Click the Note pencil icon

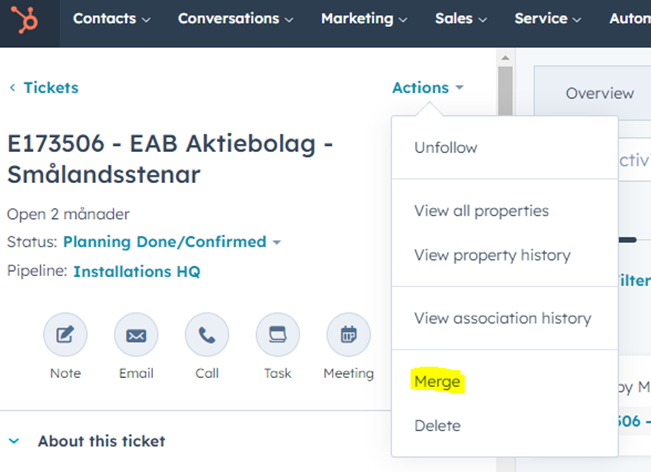tap(65, 336)
